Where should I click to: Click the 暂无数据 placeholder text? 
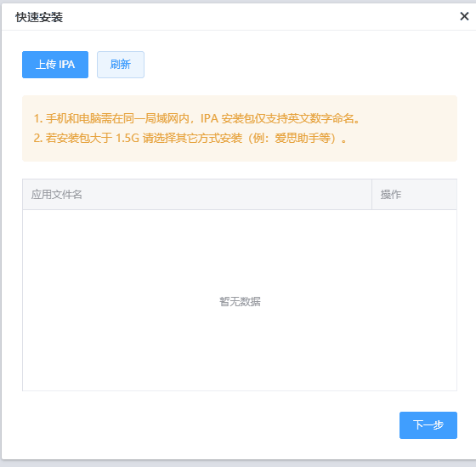(240, 301)
